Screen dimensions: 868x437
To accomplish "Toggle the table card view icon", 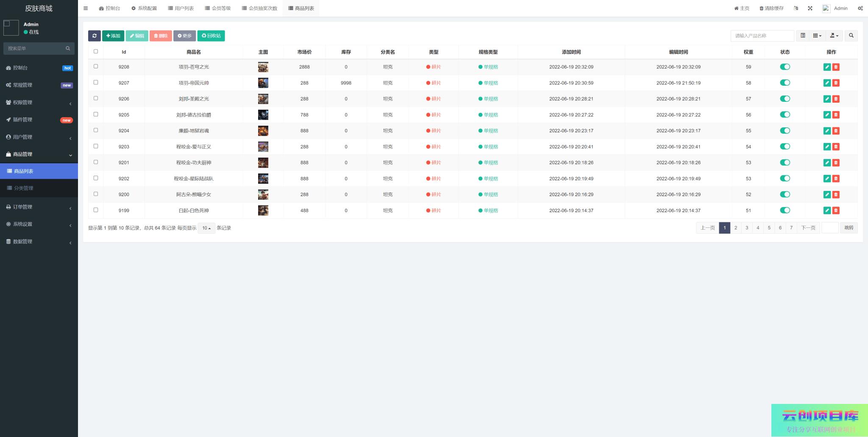I will pos(803,36).
